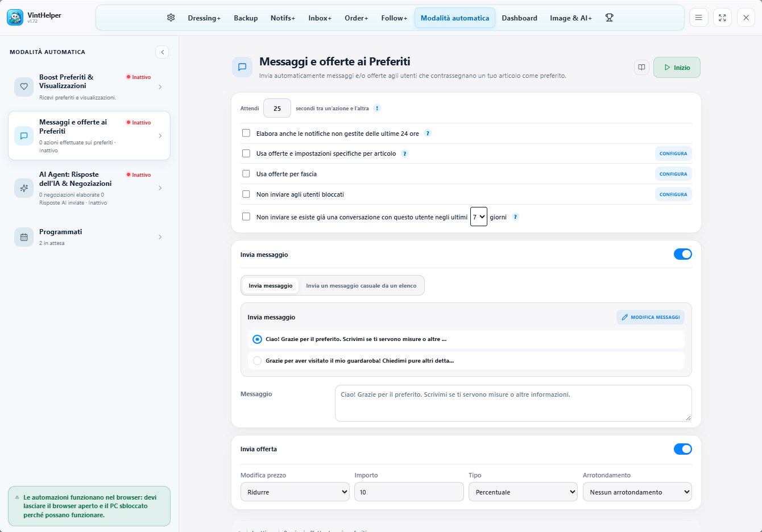Screen dimensions: 762x532
Task: Go to the Dashboard tab
Action: pyautogui.click(x=519, y=18)
